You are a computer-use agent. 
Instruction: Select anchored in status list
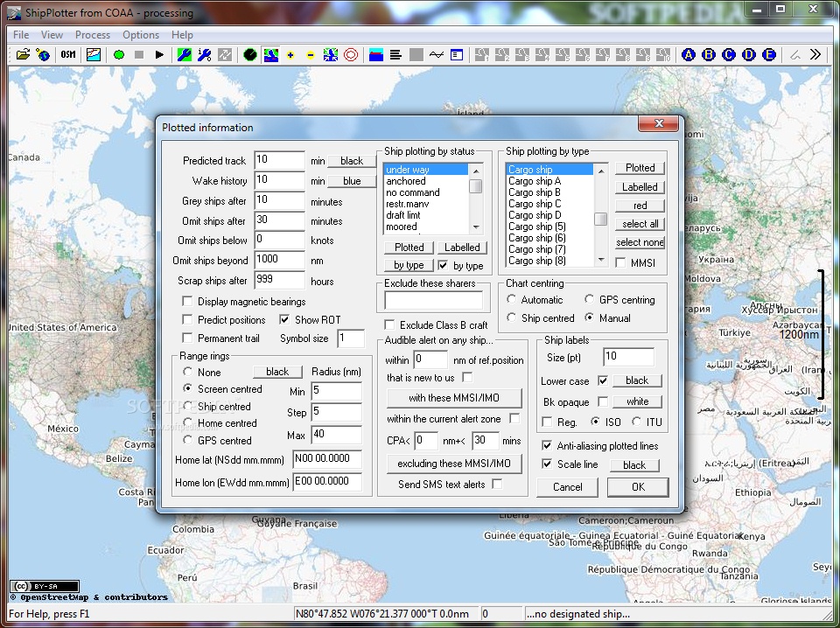coord(426,181)
